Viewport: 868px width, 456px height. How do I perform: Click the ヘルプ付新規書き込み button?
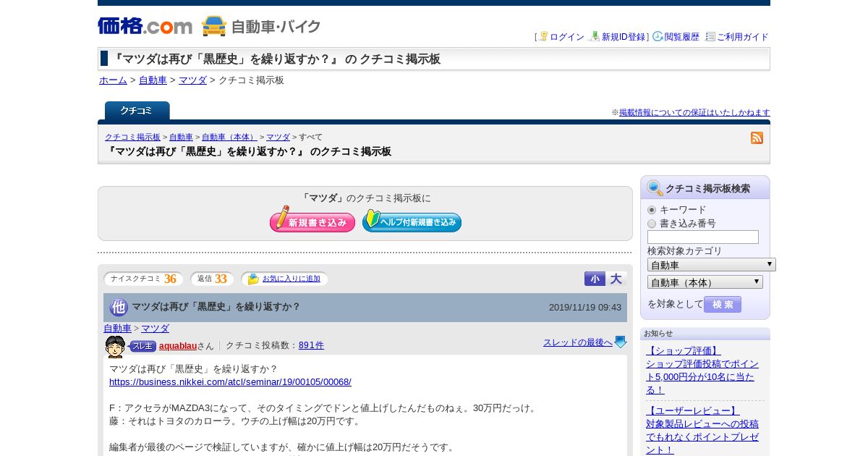tap(412, 220)
